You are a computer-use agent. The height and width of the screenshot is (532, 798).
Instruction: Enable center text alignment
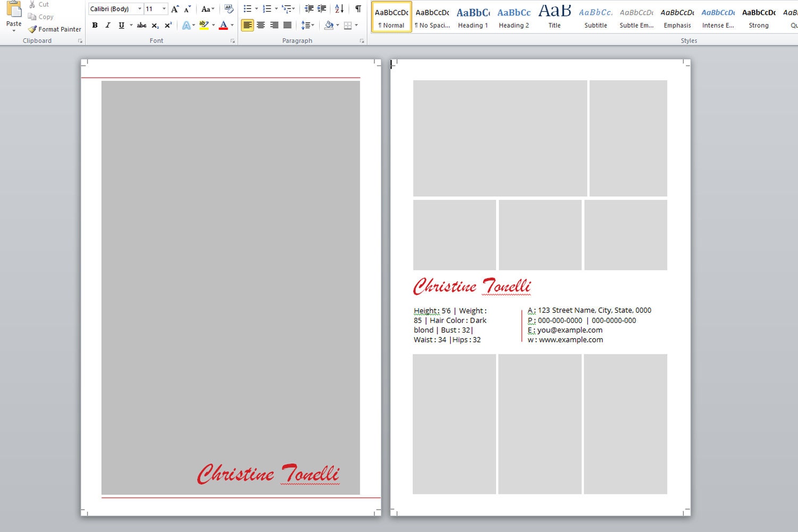(261, 24)
